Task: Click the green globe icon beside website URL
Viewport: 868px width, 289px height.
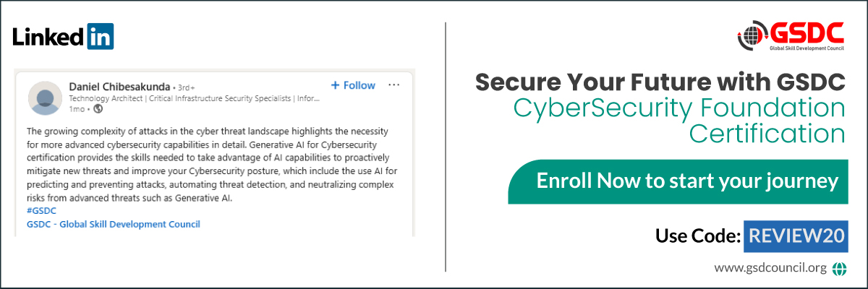Action: click(839, 268)
